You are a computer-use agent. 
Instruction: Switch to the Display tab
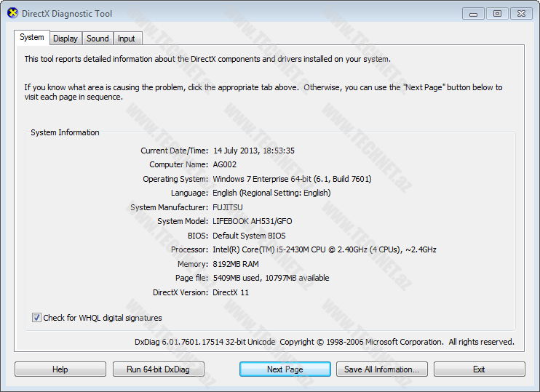65,39
